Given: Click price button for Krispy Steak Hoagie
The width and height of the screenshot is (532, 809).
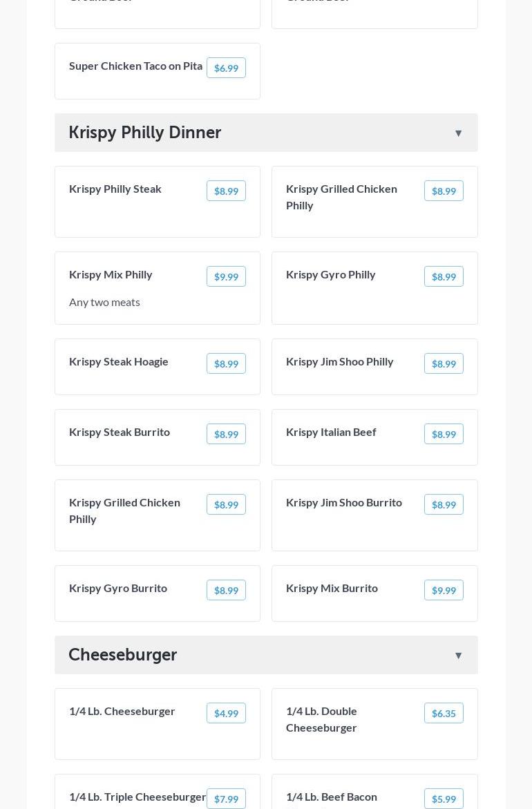Looking at the screenshot, I should (226, 364).
